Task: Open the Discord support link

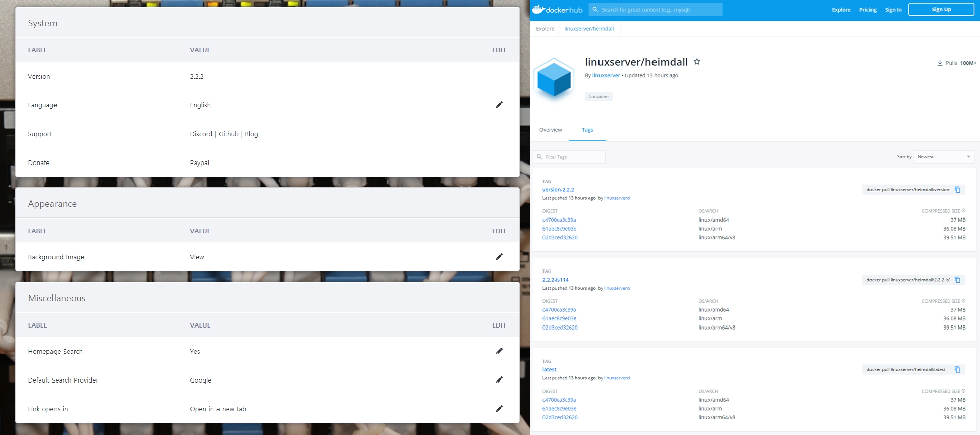Action: tap(201, 134)
